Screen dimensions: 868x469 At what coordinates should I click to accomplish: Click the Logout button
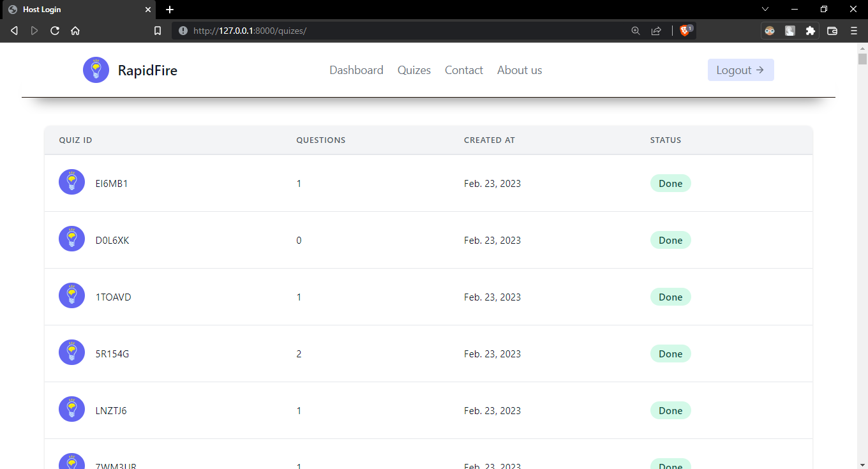pos(740,70)
